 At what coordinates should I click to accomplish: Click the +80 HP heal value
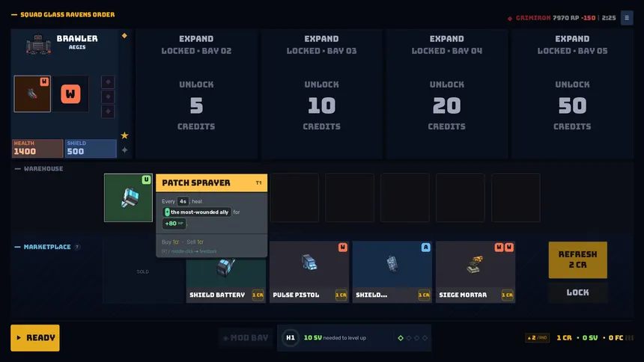click(174, 224)
